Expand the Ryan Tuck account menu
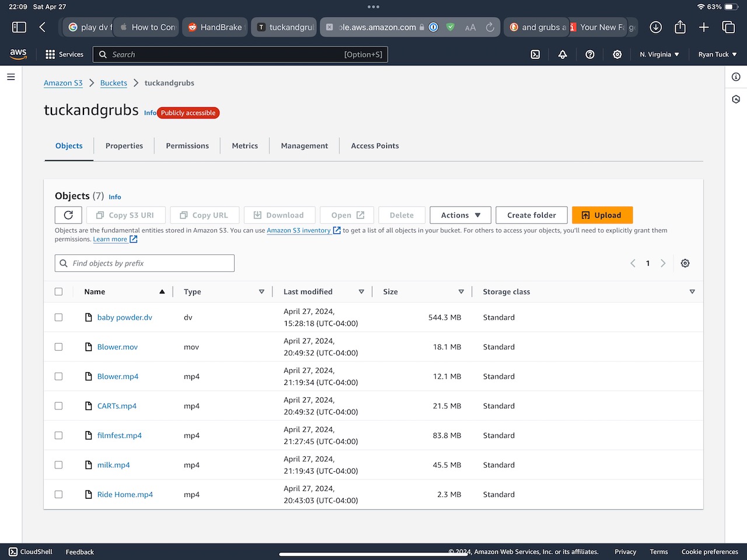 pos(717,54)
